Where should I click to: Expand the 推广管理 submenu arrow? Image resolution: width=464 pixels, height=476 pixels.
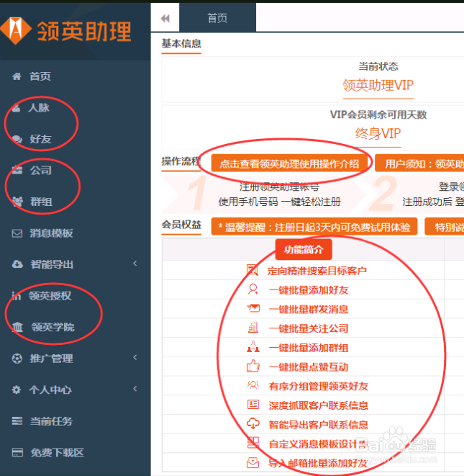tap(135, 357)
